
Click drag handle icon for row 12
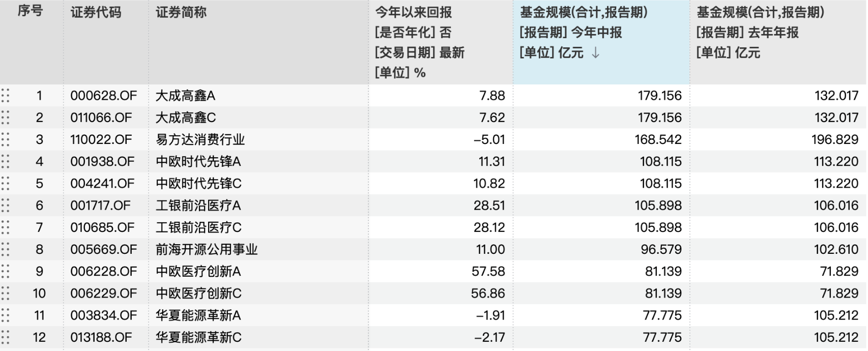pyautogui.click(x=6, y=337)
